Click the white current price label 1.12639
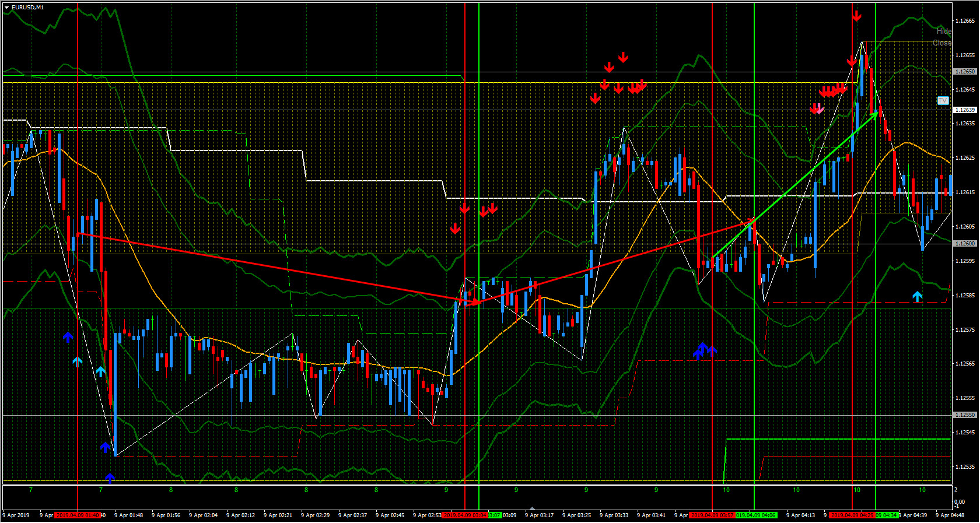 (x=965, y=110)
